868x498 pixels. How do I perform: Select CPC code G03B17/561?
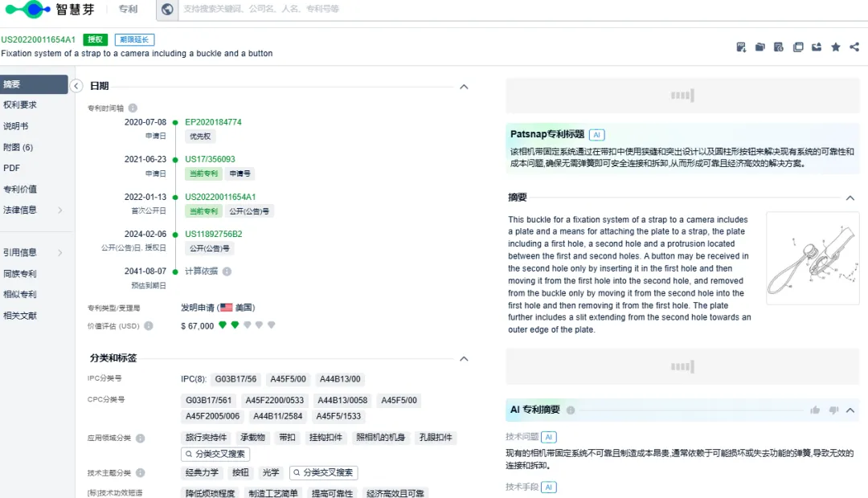point(209,401)
